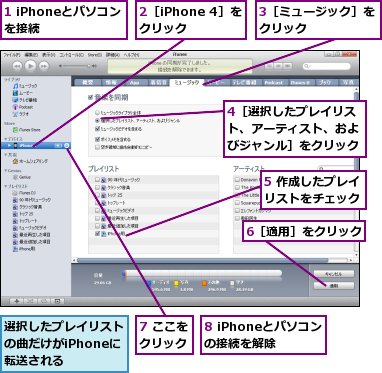Switch to list view button in toolbar
The height and width of the screenshot is (373, 382).
click(269, 66)
